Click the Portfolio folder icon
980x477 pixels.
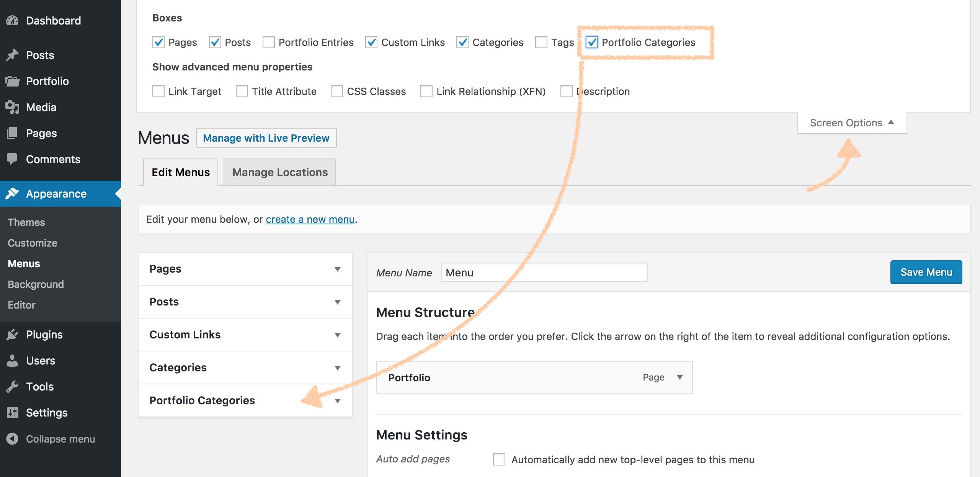[x=12, y=81]
